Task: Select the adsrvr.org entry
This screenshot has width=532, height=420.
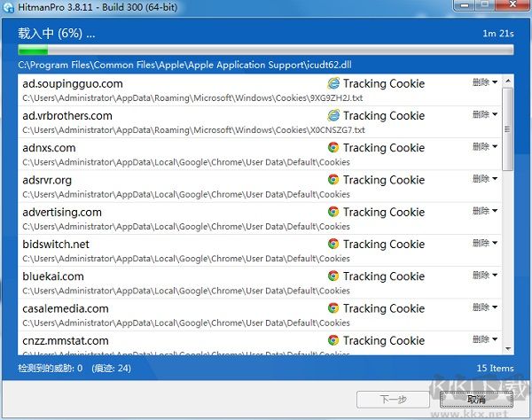Action: [260, 186]
